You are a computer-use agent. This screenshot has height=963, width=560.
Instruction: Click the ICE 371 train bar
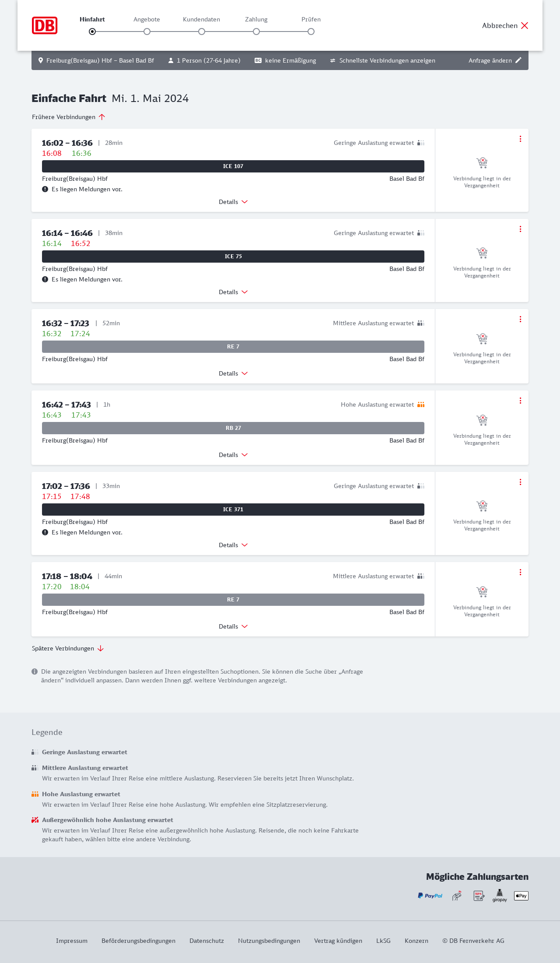click(x=233, y=510)
